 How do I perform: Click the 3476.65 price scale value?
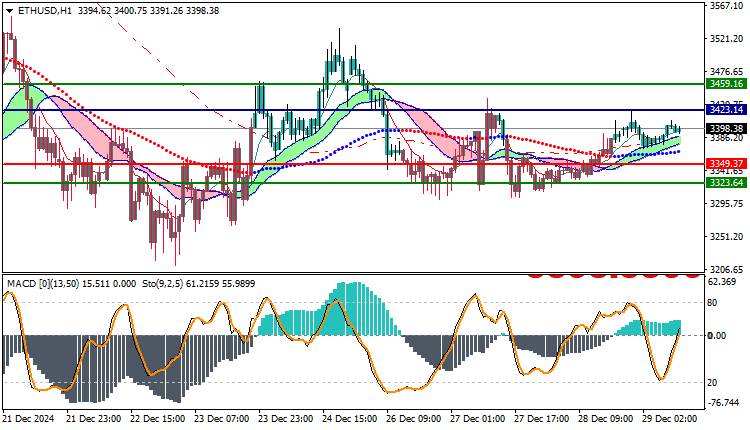click(x=727, y=72)
